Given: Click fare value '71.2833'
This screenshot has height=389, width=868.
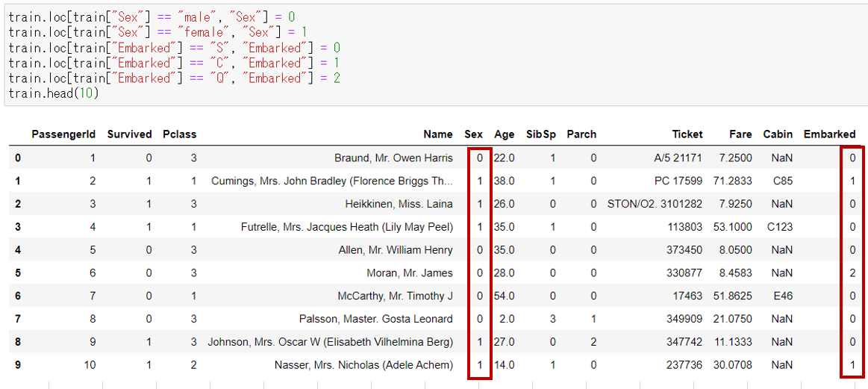Looking at the screenshot, I should pyautogui.click(x=733, y=181).
